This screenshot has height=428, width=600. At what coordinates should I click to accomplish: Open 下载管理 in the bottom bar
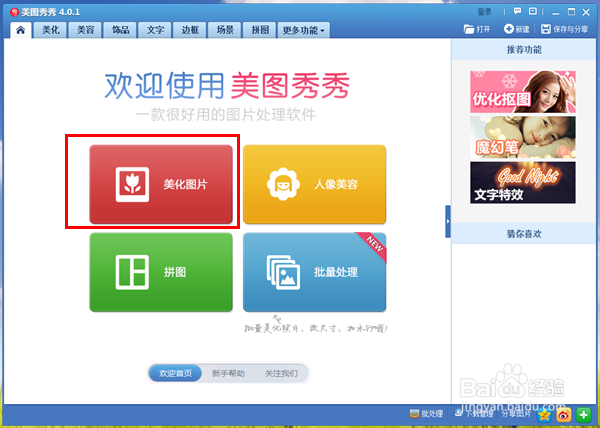tap(474, 413)
